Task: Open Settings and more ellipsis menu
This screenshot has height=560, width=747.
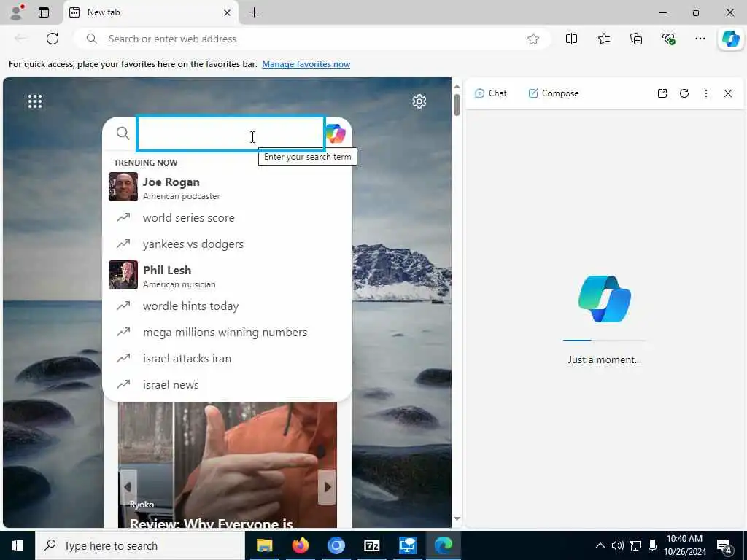Action: coord(700,39)
